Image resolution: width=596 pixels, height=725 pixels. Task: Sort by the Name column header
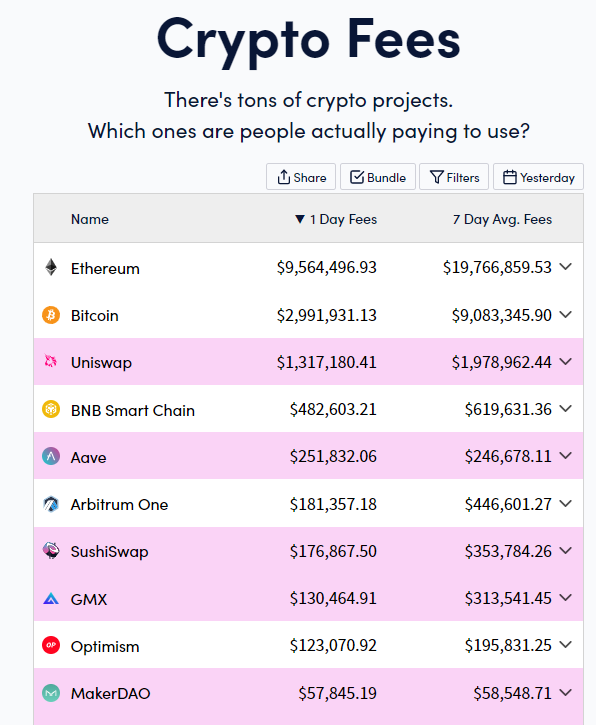90,219
